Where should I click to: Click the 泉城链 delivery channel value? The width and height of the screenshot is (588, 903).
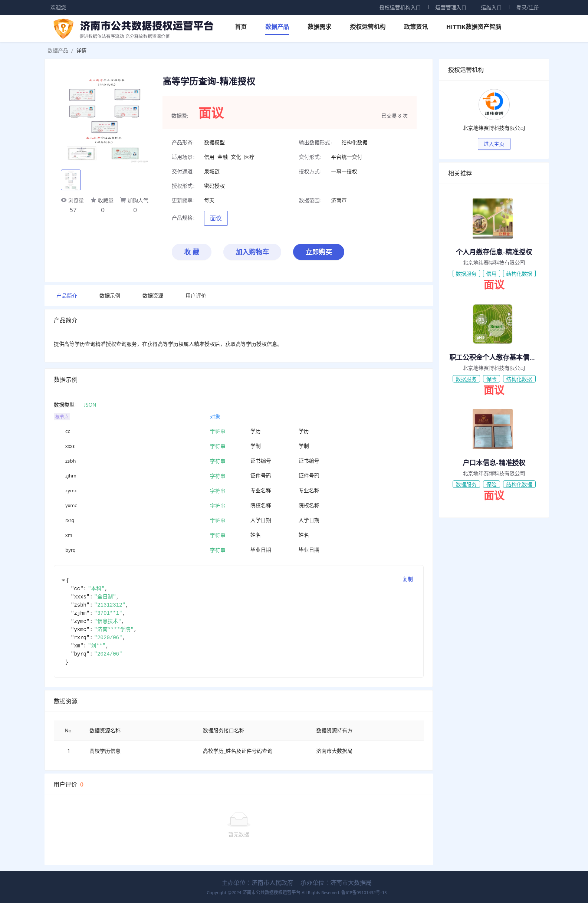coord(212,171)
